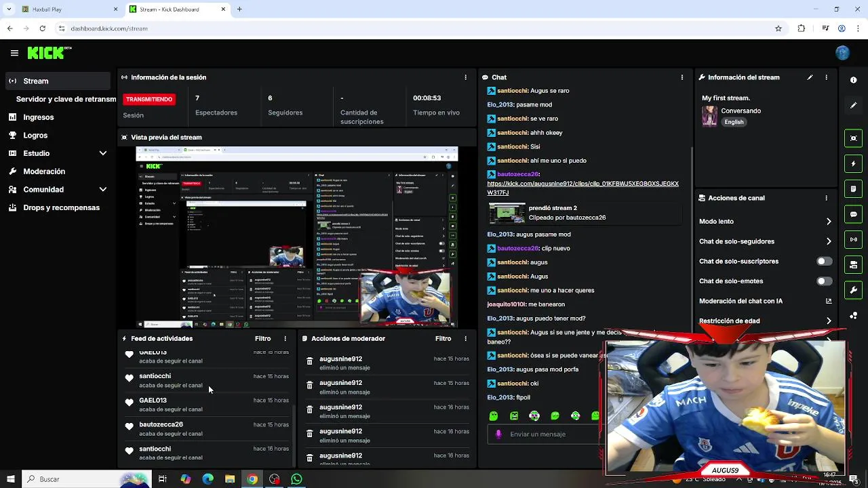Click the Conversando category name
The height and width of the screenshot is (488, 868).
click(741, 110)
